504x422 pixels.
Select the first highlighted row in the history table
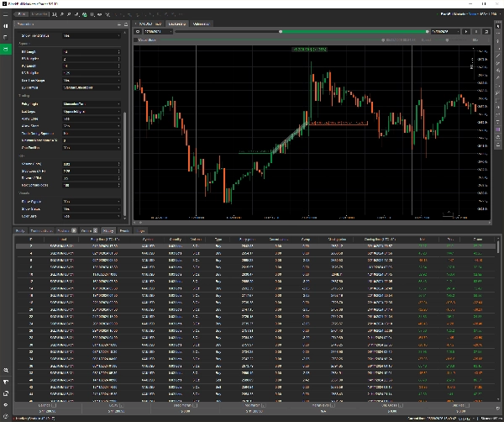click(x=255, y=246)
